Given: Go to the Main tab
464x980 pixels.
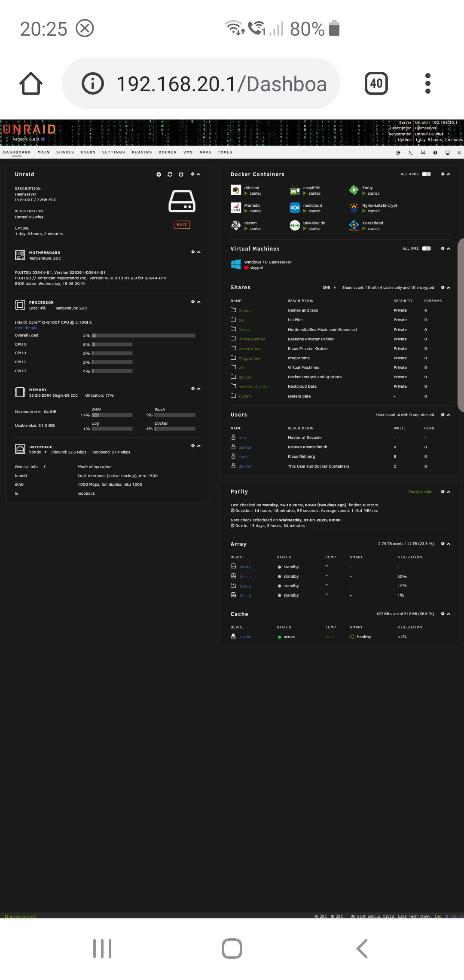Looking at the screenshot, I should pos(43,152).
